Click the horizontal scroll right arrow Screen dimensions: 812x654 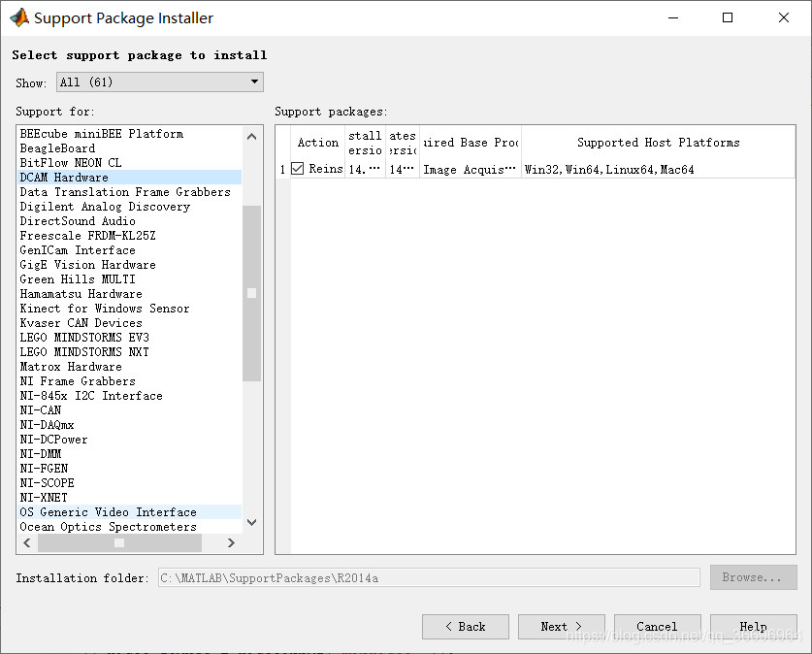click(x=231, y=542)
